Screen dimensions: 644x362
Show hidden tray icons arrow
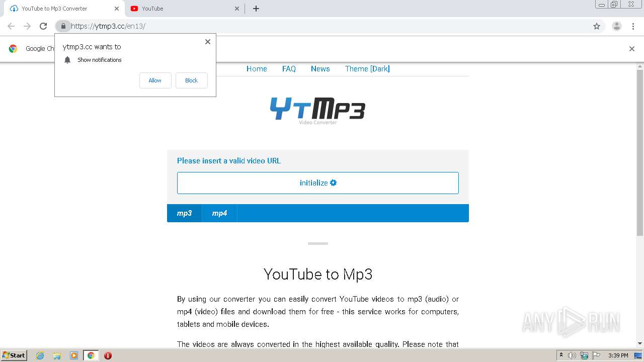[x=561, y=355]
